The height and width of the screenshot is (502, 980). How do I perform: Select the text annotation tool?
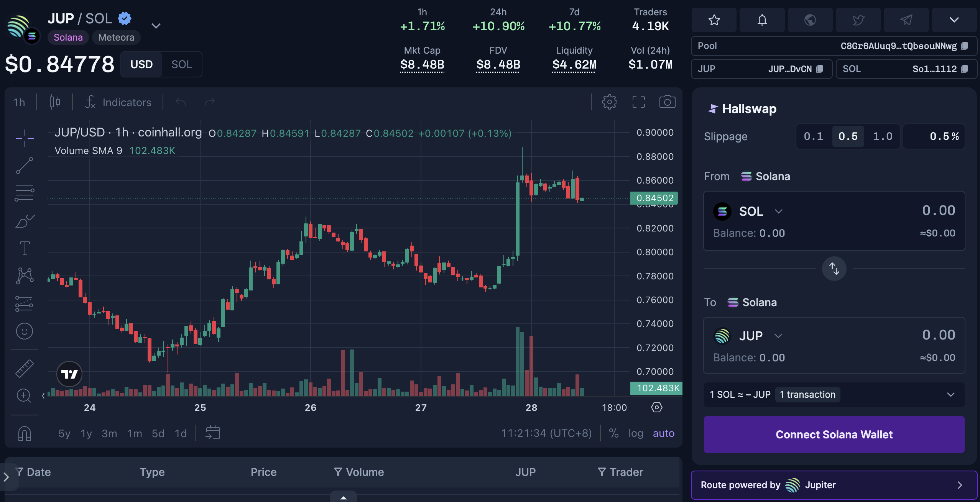pyautogui.click(x=25, y=248)
